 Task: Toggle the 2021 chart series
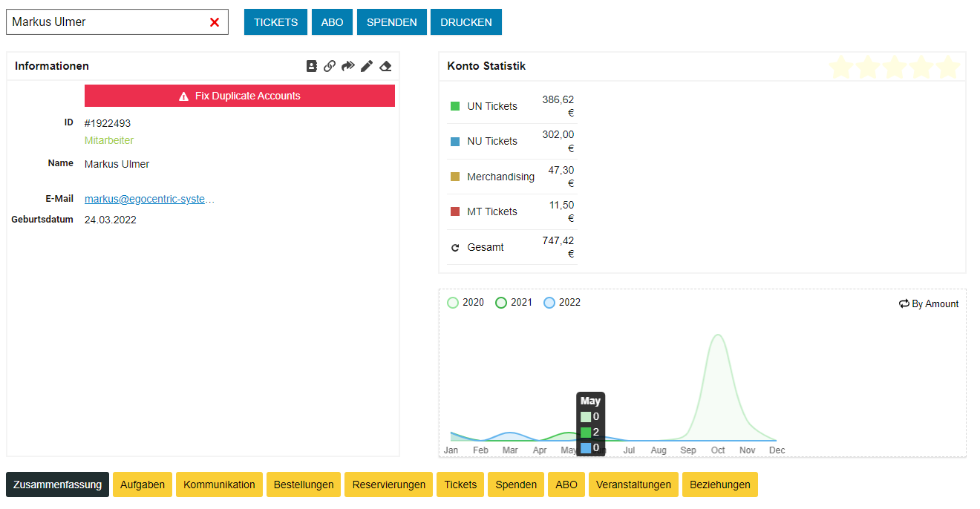[514, 303]
